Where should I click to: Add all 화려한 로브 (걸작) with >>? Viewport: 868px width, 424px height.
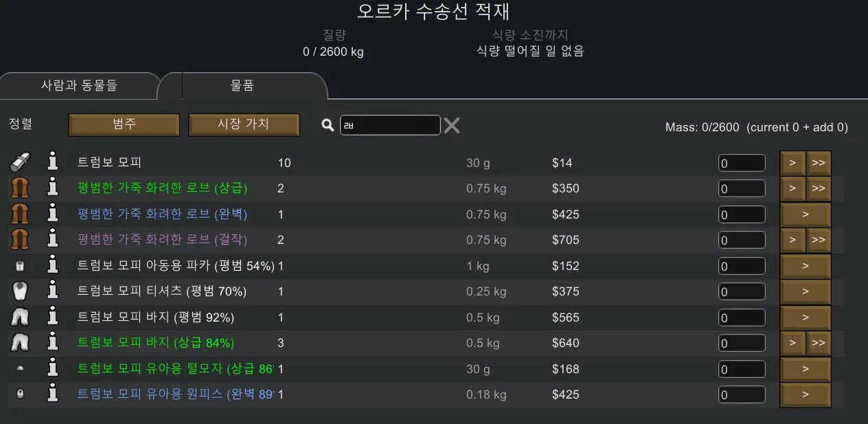(x=818, y=240)
